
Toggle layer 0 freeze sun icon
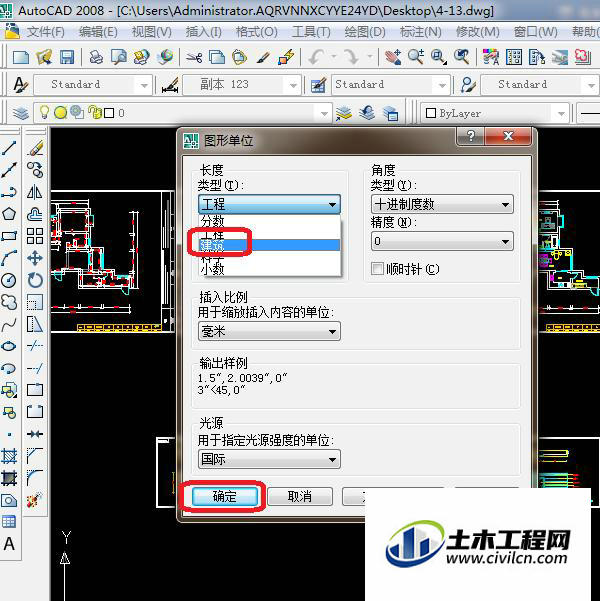pyautogui.click(x=61, y=113)
